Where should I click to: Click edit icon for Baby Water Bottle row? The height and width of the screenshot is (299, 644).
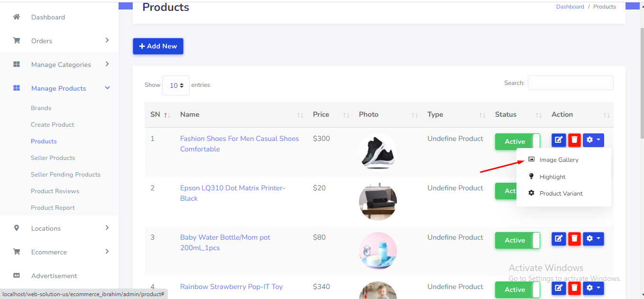coord(559,239)
